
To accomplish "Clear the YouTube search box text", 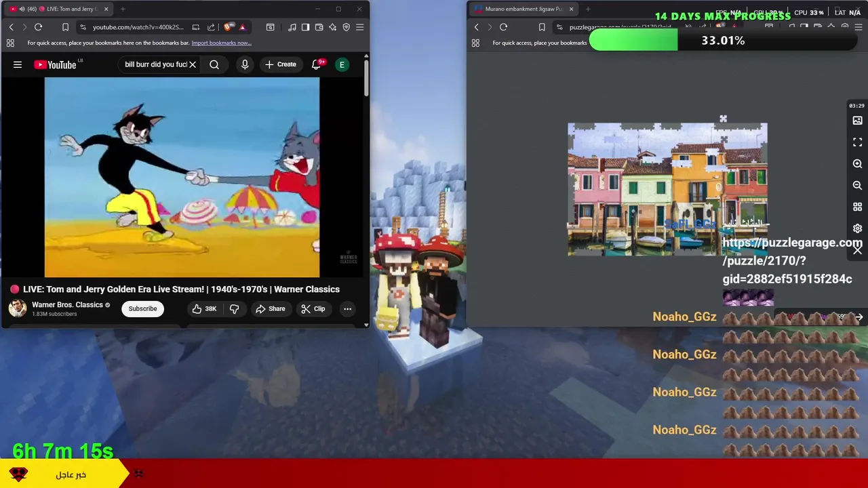I will pos(193,64).
